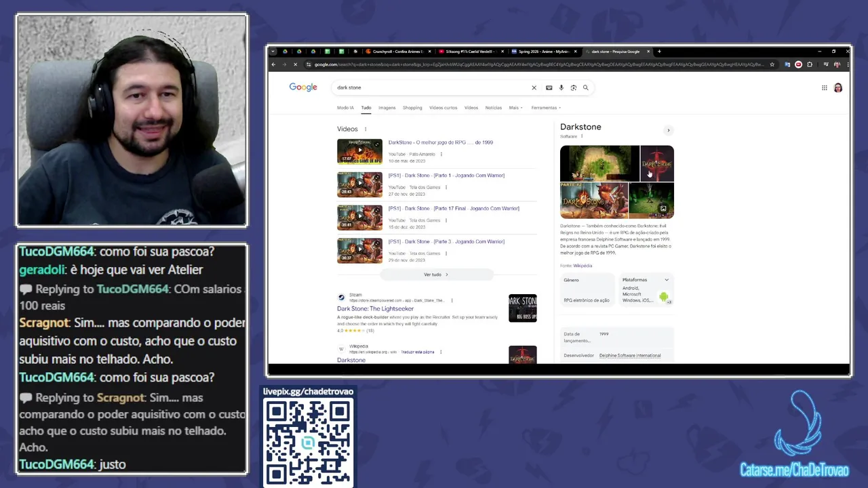Open the on-screen keyboard input tool
This screenshot has height=488, width=868.
549,87
